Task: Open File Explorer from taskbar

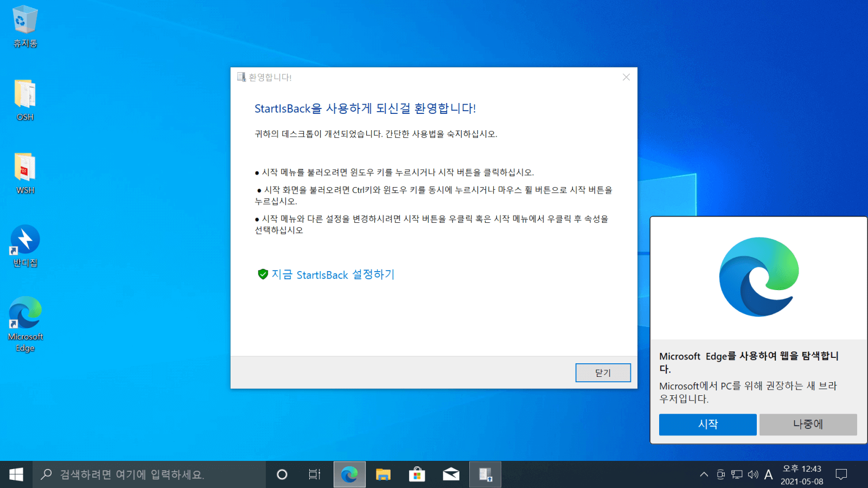Action: coord(383,474)
